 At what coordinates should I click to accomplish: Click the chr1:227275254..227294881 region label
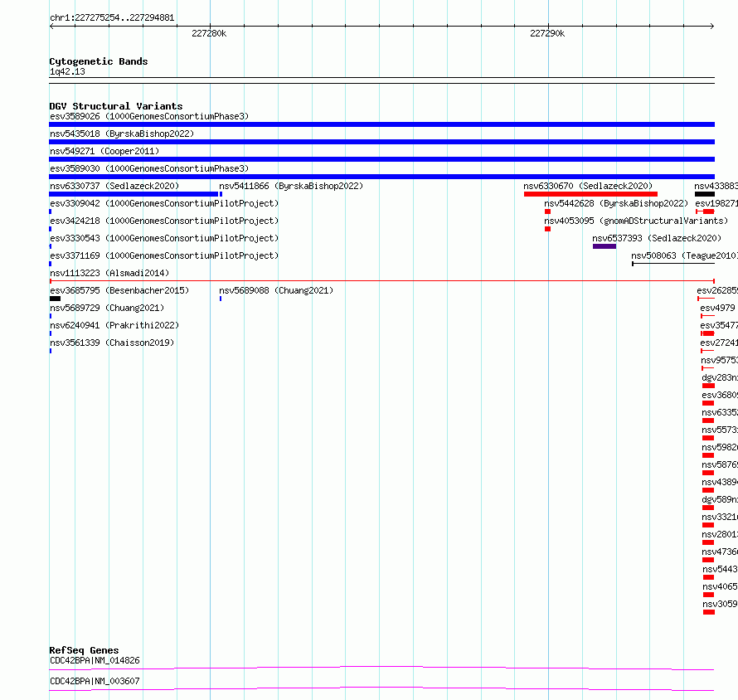click(112, 17)
